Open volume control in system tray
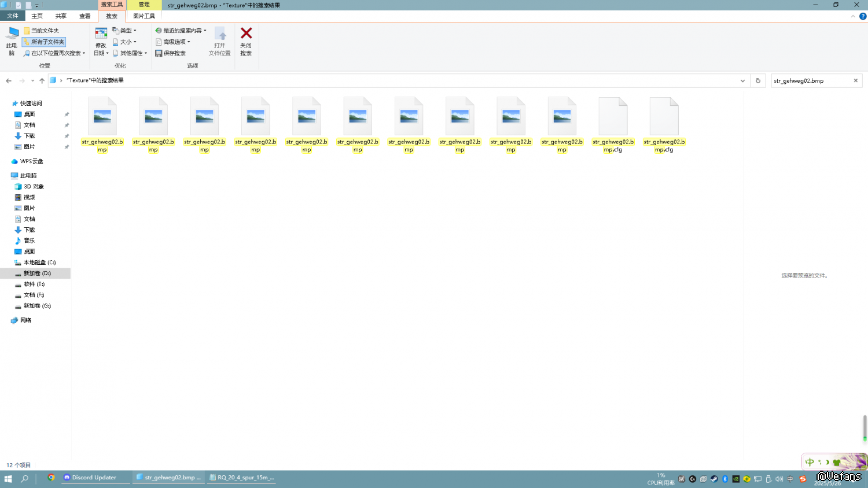 (x=779, y=479)
